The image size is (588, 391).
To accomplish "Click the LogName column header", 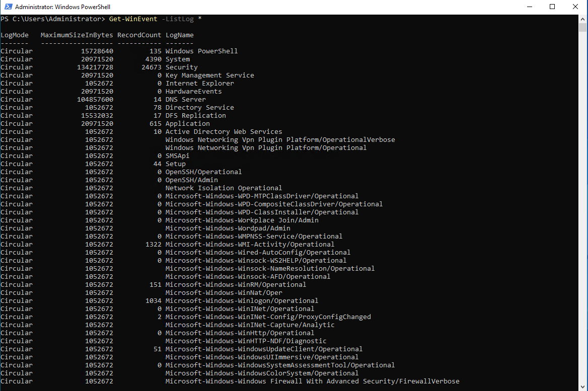I will point(179,35).
